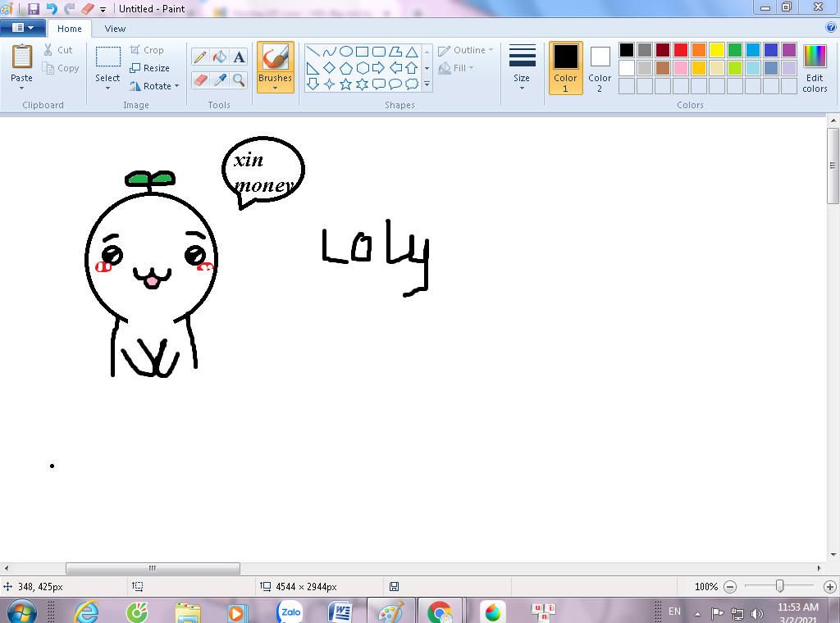Choose the Text tool
This screenshot has height=623, width=840.
tap(239, 57)
